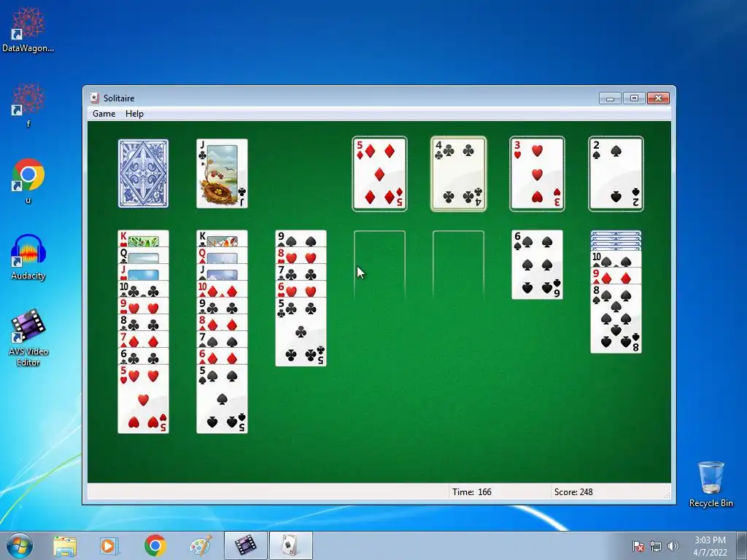The height and width of the screenshot is (560, 747).
Task: Open Paint from the taskbar
Action: coord(200,545)
